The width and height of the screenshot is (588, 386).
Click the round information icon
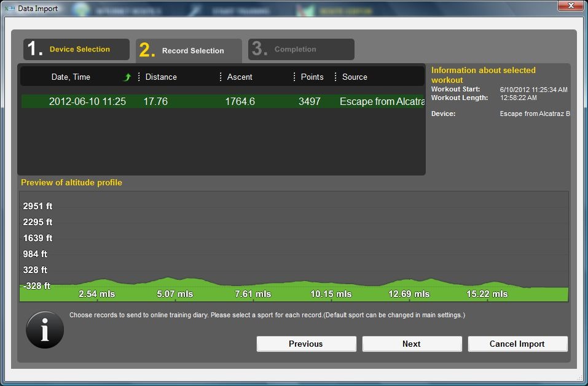(45, 330)
